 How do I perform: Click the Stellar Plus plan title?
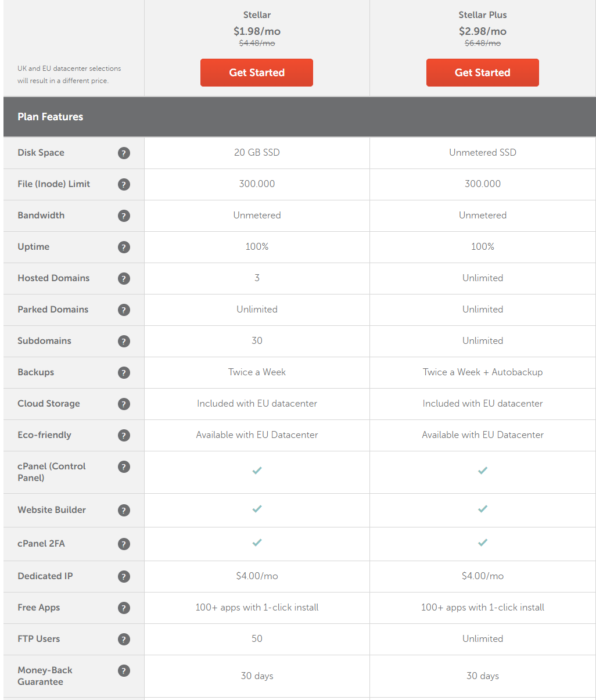pyautogui.click(x=482, y=15)
